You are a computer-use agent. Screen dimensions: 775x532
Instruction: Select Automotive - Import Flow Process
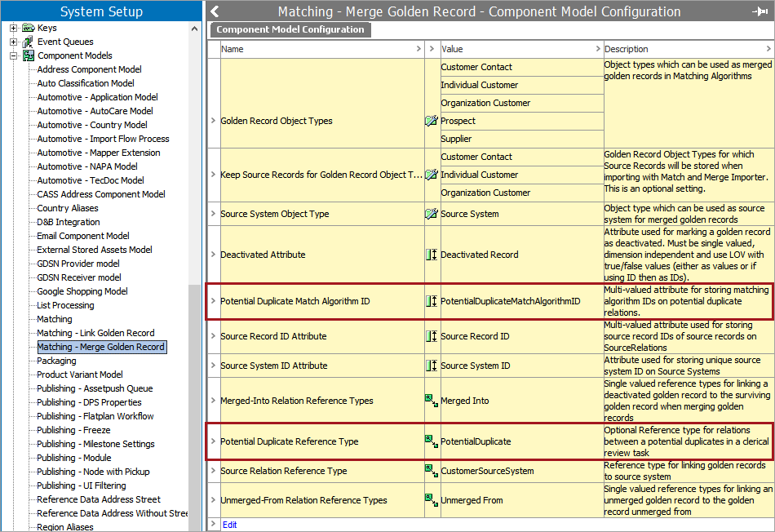(103, 139)
